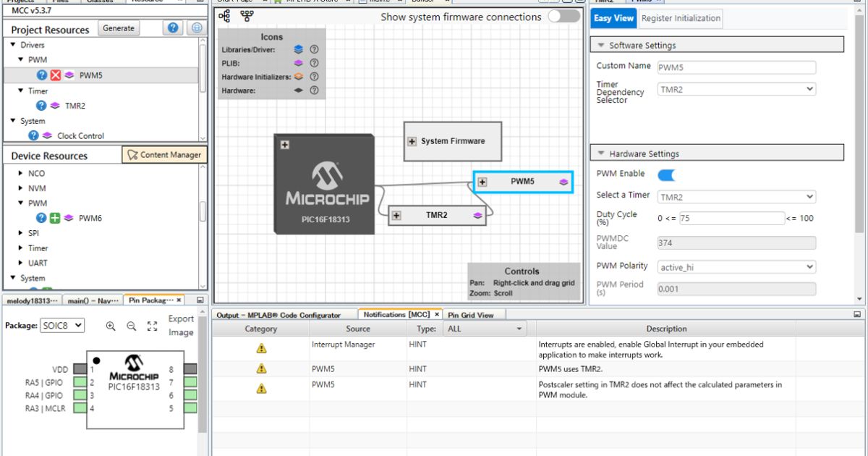Zoom in on the pin package view
This screenshot has width=868, height=456.
click(x=111, y=326)
